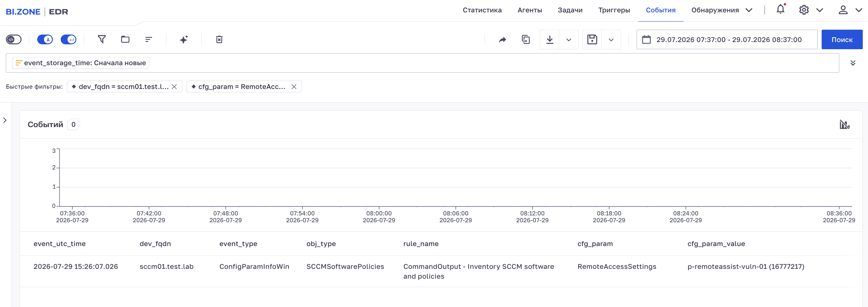868x307 pixels.
Task: Open settings gear icon
Action: [x=804, y=10]
